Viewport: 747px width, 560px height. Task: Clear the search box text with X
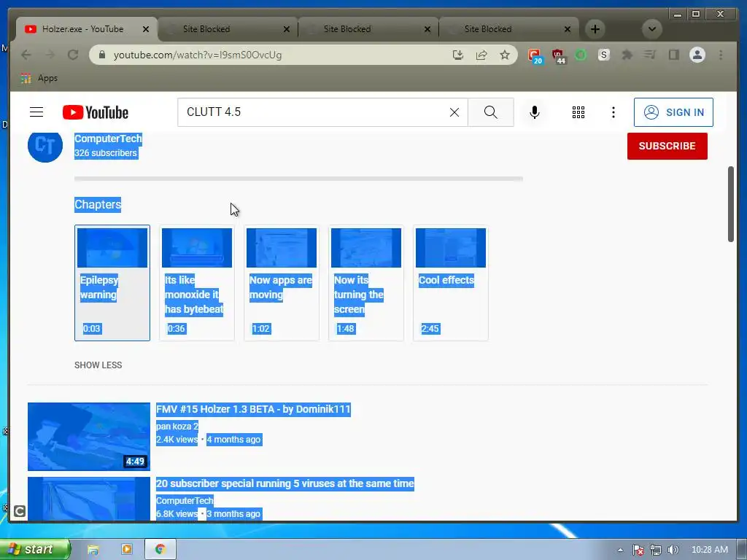(454, 112)
